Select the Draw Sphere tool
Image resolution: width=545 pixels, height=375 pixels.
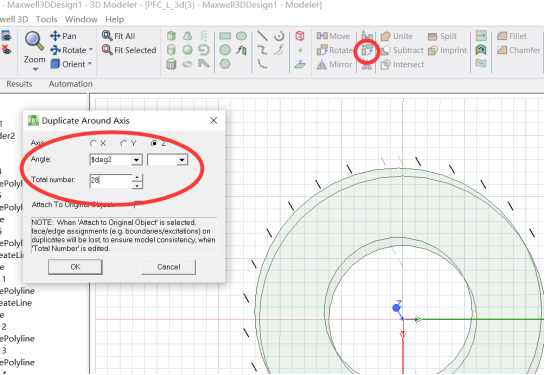point(188,50)
